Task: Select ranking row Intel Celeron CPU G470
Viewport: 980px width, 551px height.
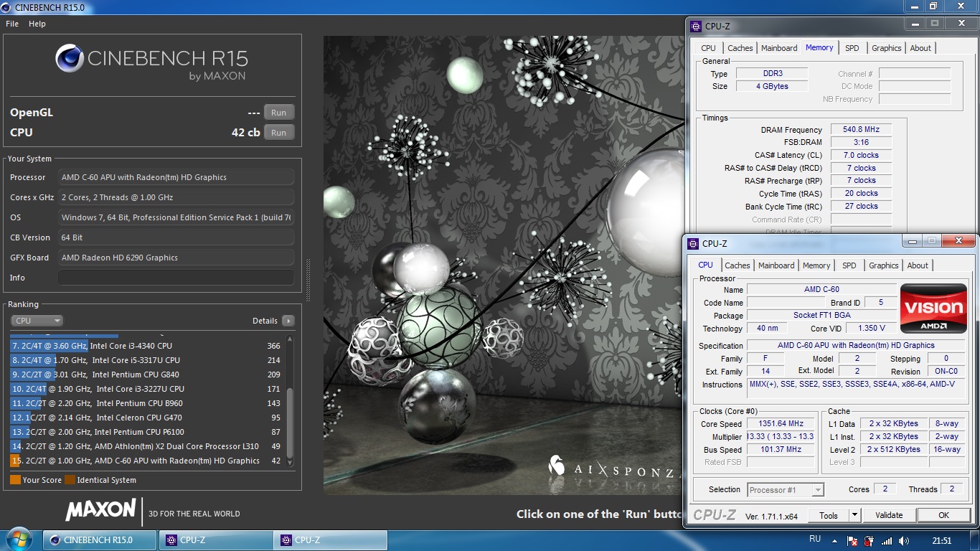Action: [x=146, y=418]
